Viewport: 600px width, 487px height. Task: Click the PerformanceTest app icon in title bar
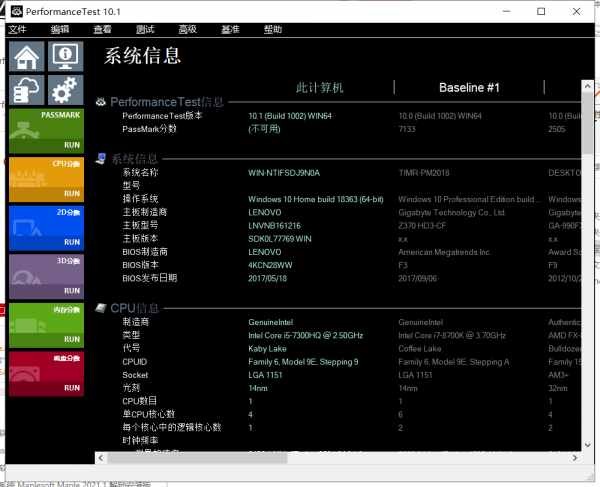point(16,11)
